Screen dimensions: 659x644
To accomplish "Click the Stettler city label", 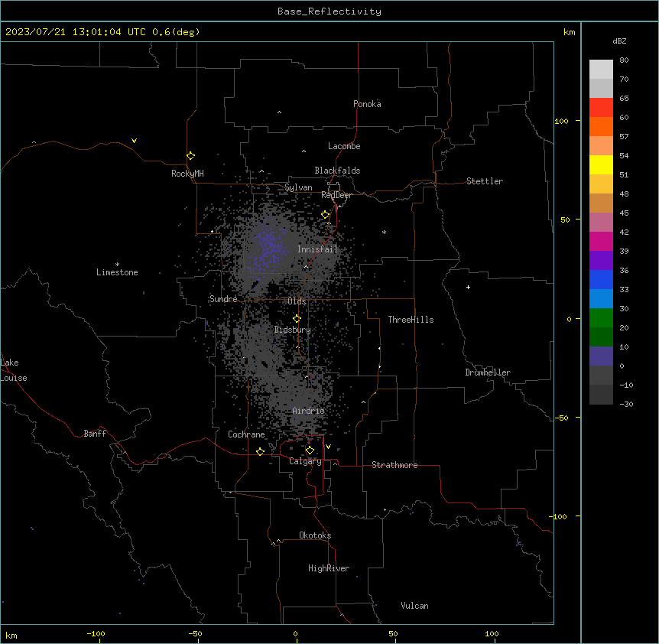I will click(x=485, y=181).
